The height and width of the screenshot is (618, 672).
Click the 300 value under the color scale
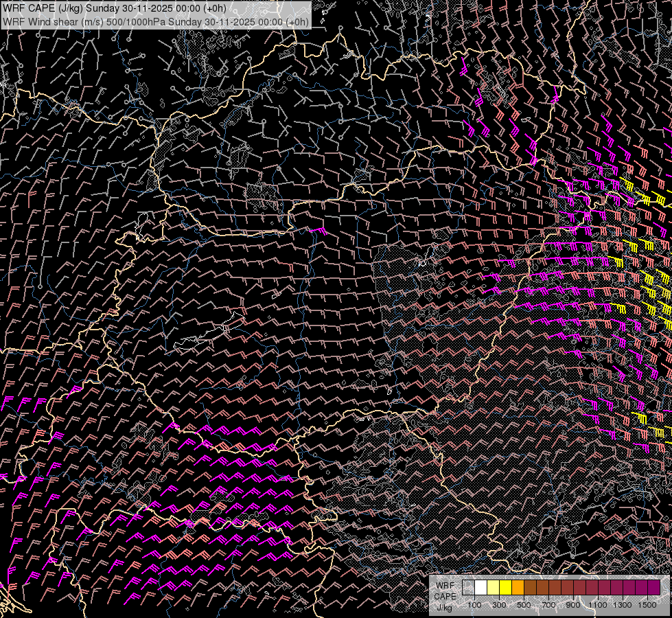coord(499,605)
